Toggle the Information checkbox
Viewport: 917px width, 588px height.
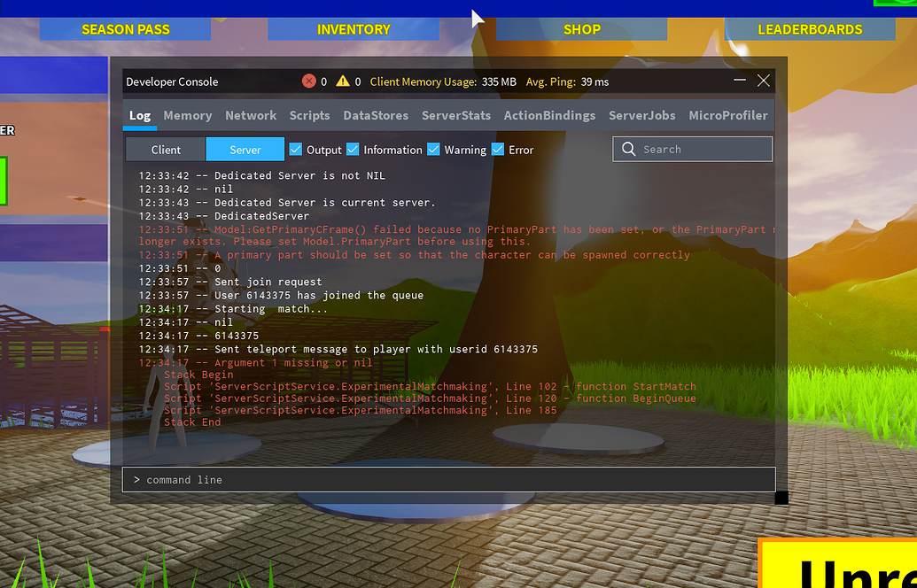pos(353,150)
